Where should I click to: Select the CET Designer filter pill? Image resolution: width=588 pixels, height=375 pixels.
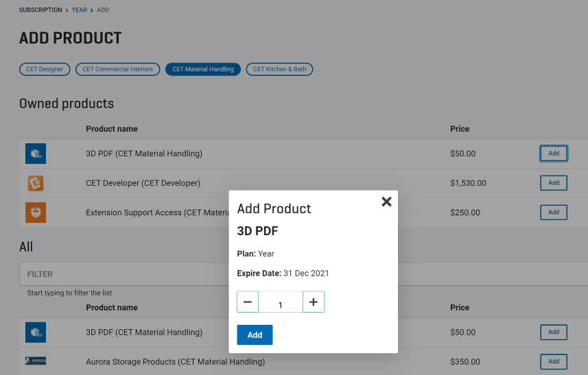[45, 69]
